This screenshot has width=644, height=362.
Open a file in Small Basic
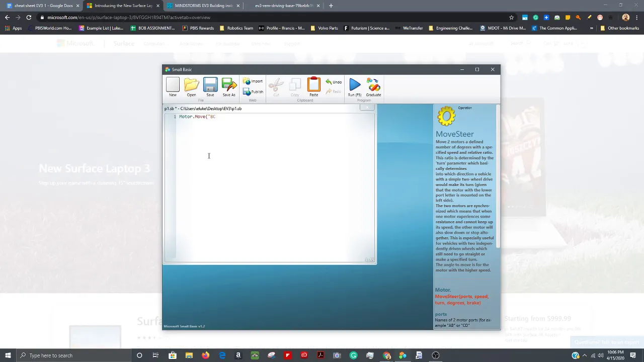click(x=191, y=87)
